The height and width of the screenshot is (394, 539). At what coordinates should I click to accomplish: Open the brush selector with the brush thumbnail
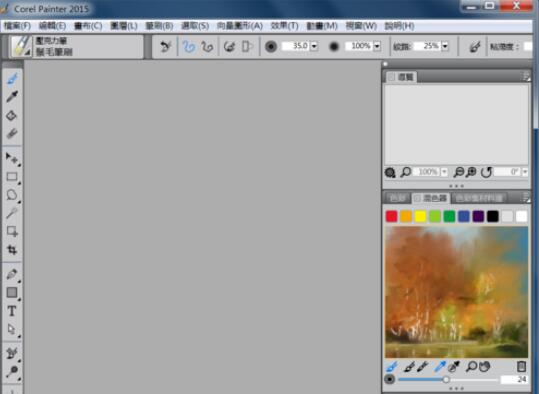(21, 46)
